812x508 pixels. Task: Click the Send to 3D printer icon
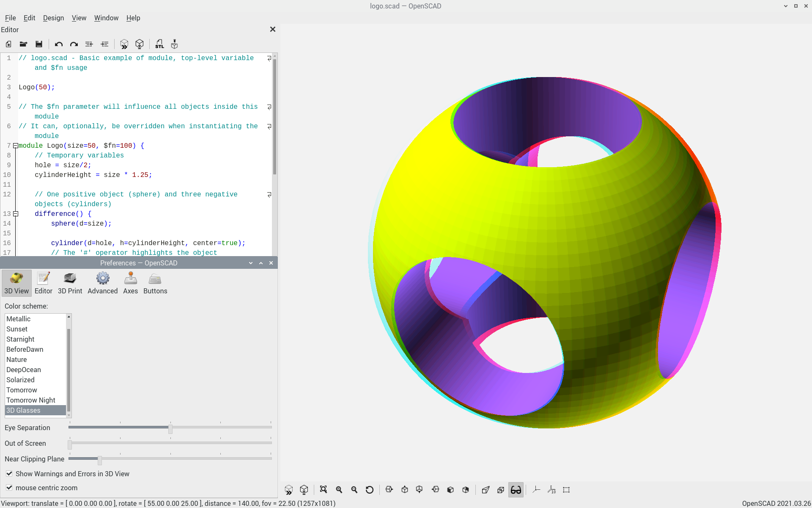click(x=174, y=44)
